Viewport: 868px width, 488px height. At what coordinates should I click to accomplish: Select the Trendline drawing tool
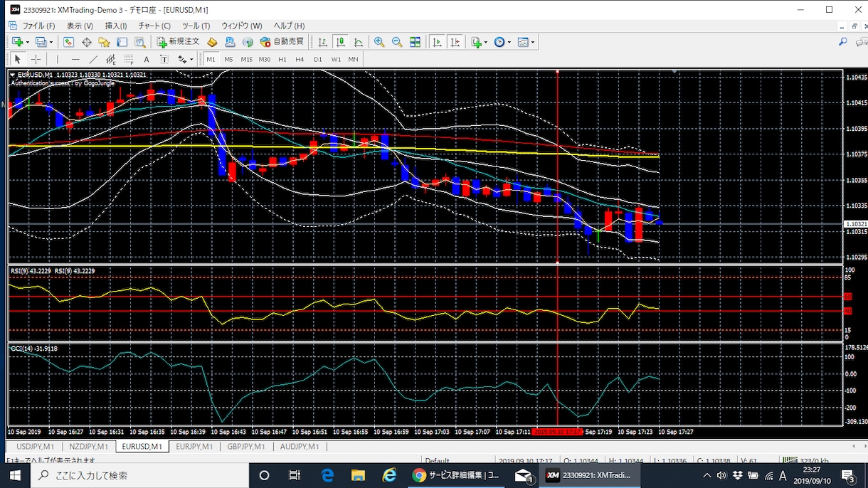[93, 59]
